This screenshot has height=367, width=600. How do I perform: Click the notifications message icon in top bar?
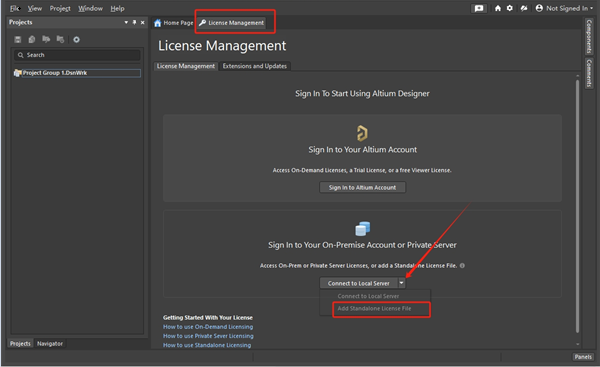479,8
